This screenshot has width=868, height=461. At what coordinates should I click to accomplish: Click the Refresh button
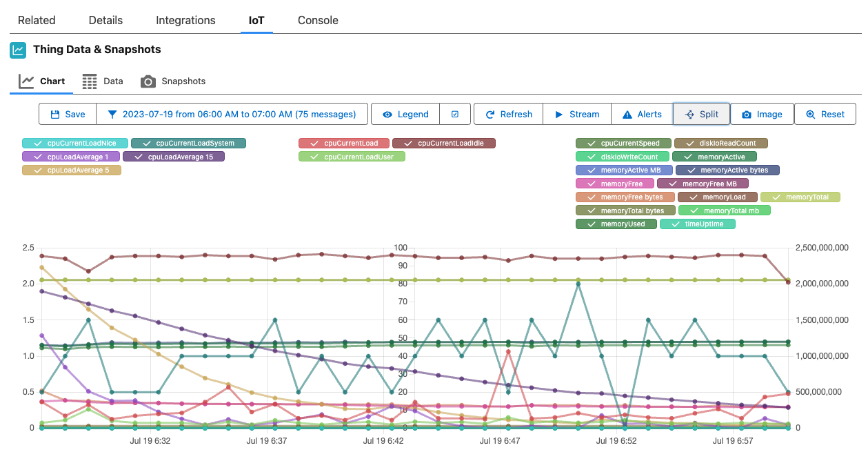pyautogui.click(x=509, y=114)
